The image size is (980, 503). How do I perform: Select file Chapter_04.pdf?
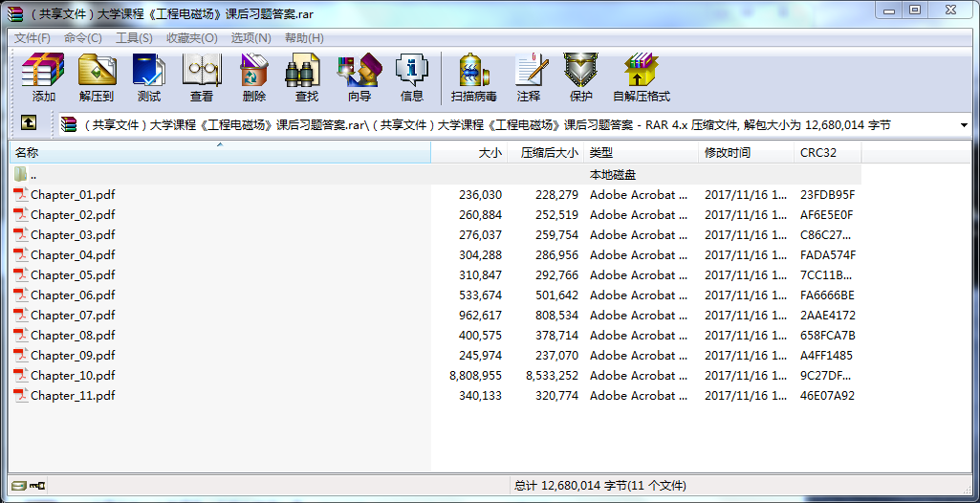(x=73, y=254)
